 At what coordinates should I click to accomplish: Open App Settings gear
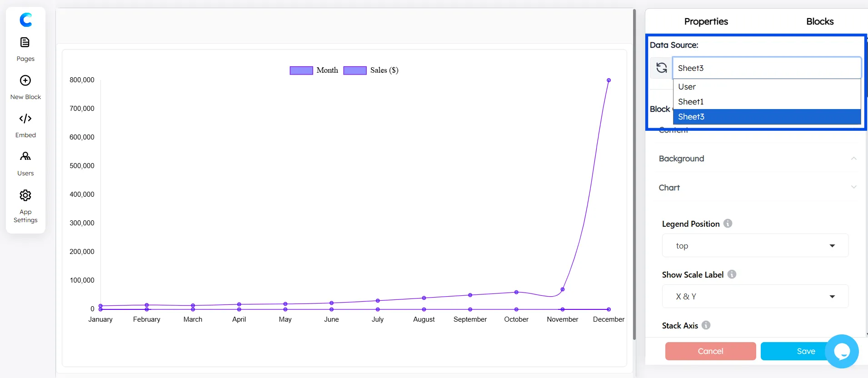click(x=25, y=205)
